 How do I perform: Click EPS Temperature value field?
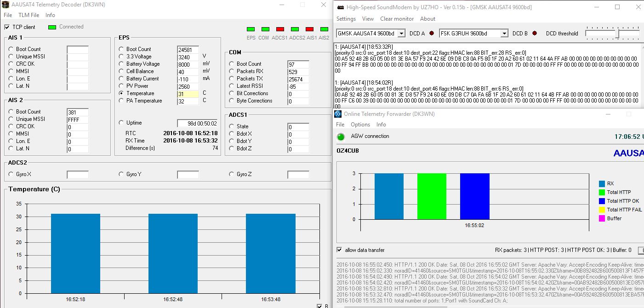[x=188, y=93]
